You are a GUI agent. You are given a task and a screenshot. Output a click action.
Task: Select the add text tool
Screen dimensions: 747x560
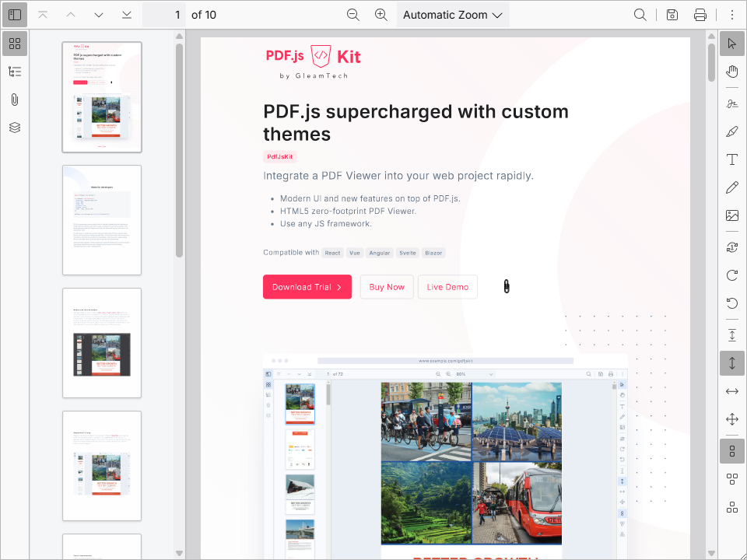[732, 159]
